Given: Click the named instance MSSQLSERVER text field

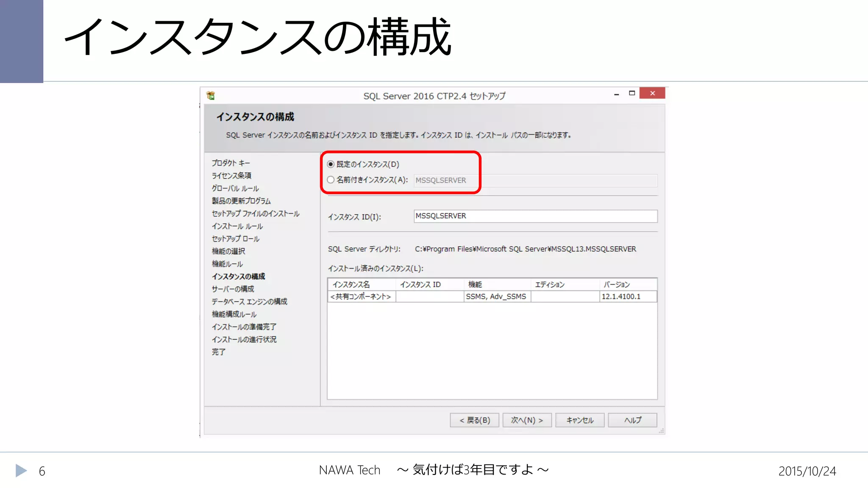Looking at the screenshot, I should (536, 180).
